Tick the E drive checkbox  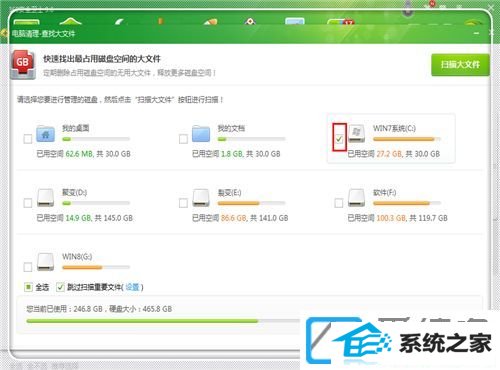point(183,203)
